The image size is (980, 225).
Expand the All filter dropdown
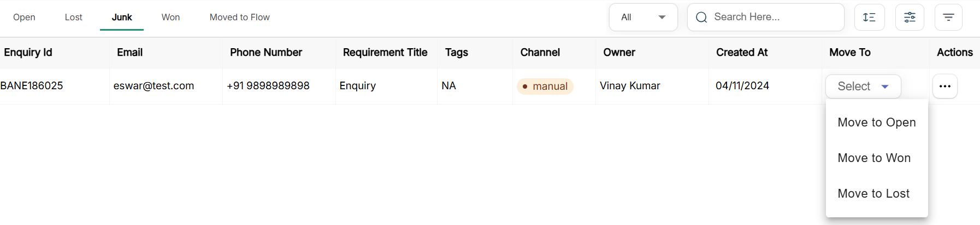(643, 18)
